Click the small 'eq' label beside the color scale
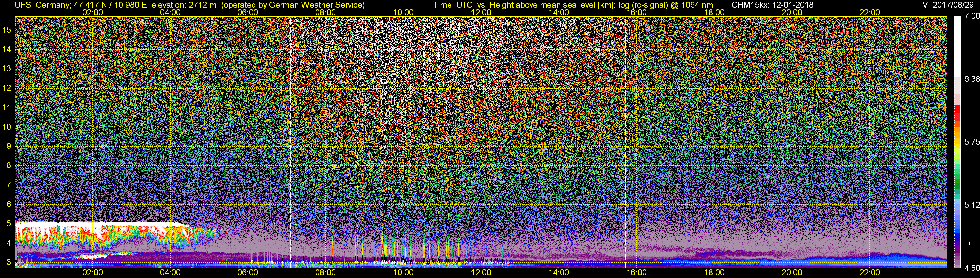The height and width of the screenshot is (278, 980). 968,243
